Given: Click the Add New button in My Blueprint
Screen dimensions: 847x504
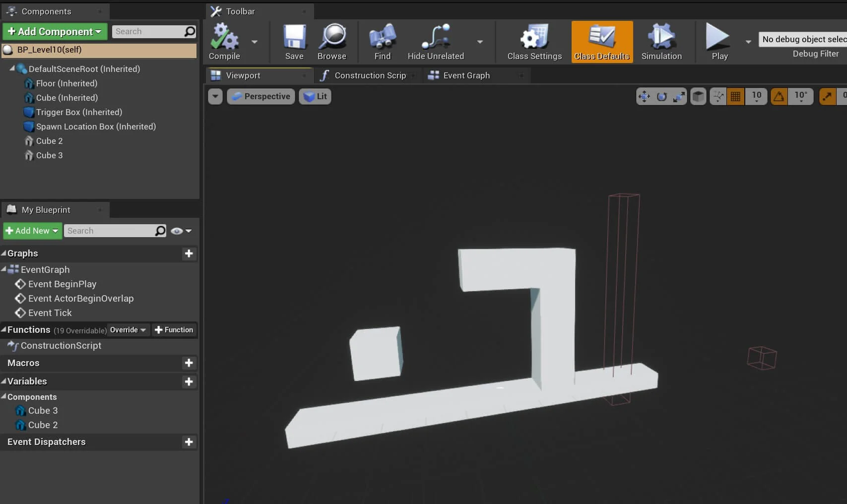Looking at the screenshot, I should 32,231.
